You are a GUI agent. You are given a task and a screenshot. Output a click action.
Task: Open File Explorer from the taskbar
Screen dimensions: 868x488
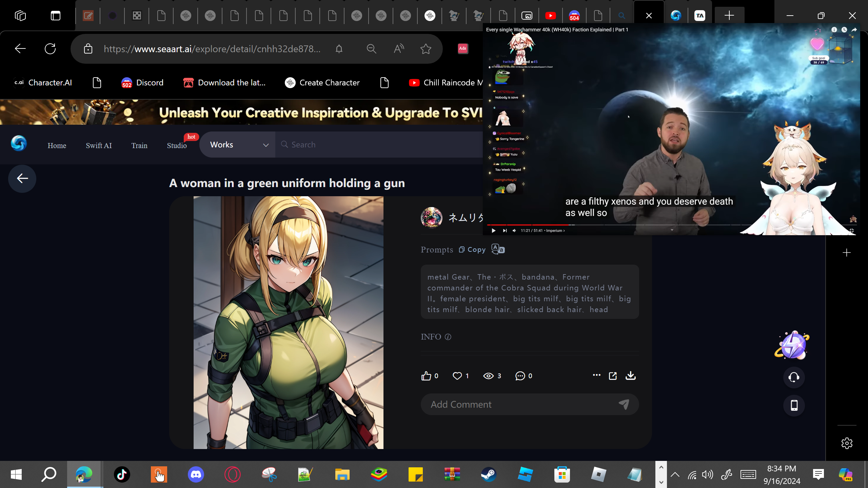342,474
